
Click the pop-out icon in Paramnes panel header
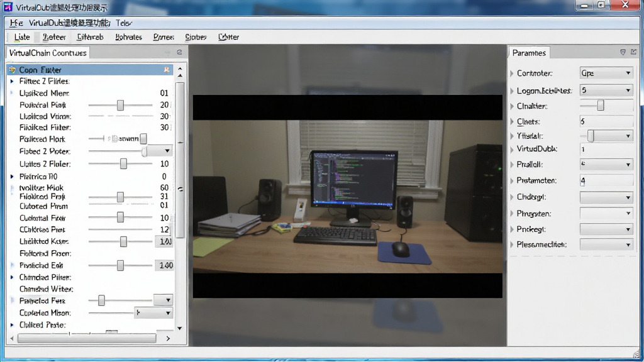click(x=634, y=52)
